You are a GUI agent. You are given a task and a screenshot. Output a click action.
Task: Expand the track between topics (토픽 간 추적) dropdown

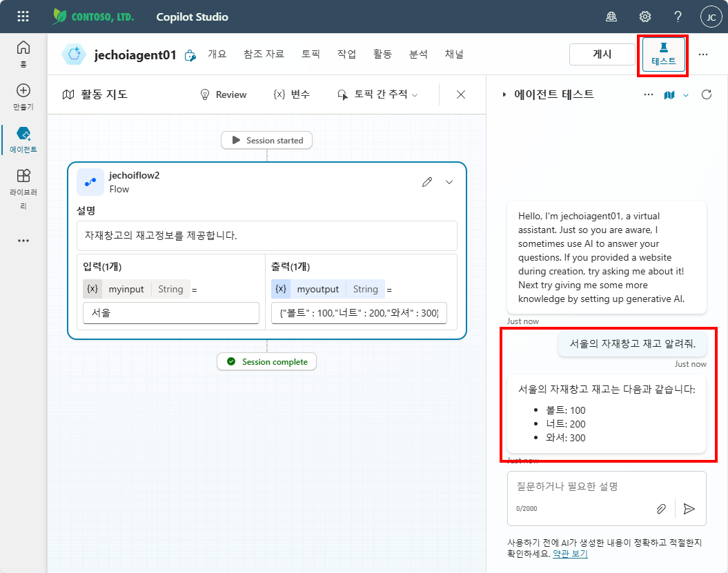click(377, 94)
